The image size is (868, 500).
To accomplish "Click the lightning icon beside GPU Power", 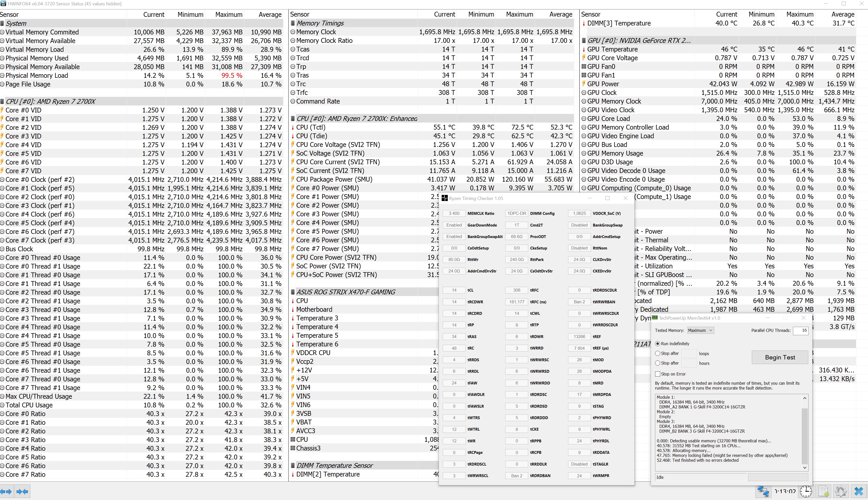I will click(584, 84).
